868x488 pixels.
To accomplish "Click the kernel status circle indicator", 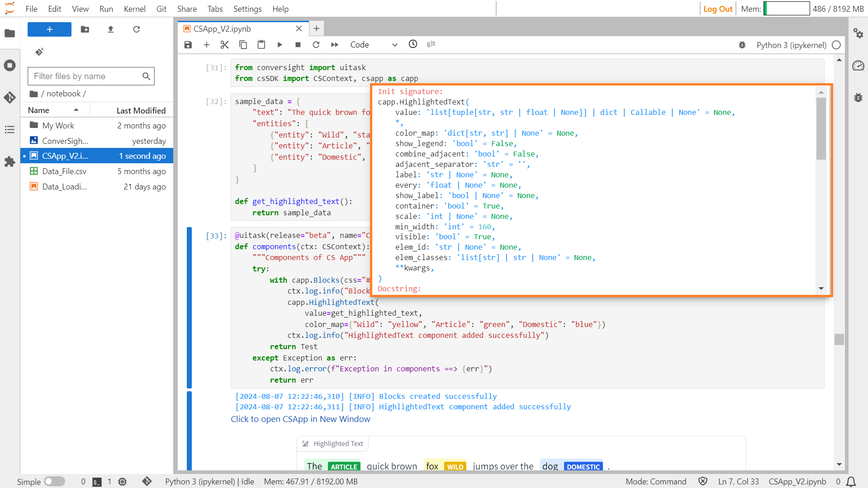I will pos(836,45).
